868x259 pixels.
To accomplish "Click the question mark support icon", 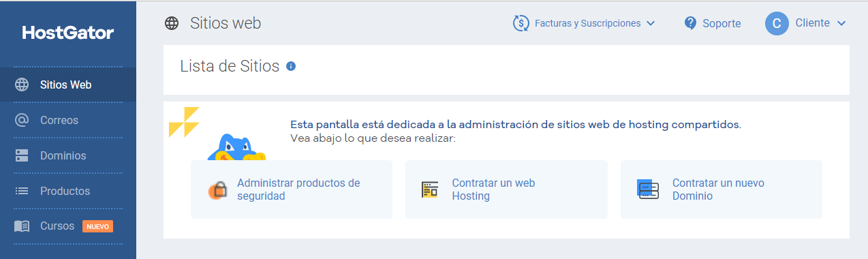I will [x=691, y=23].
